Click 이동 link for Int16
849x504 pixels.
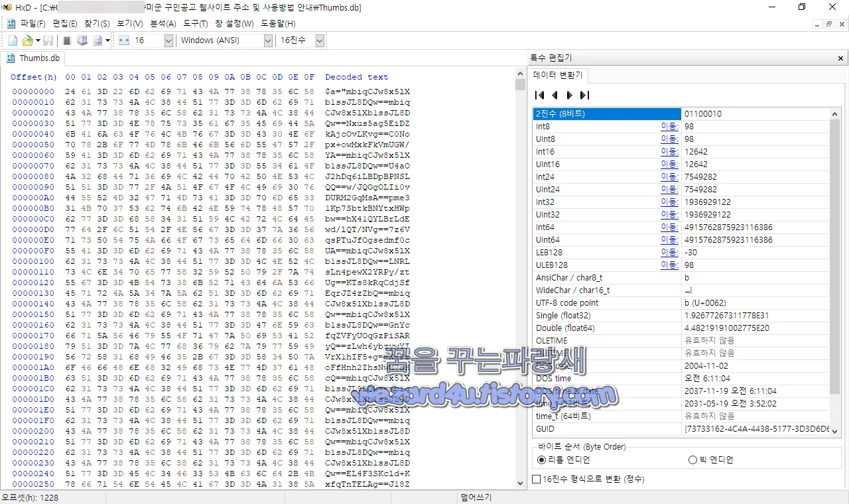(669, 152)
